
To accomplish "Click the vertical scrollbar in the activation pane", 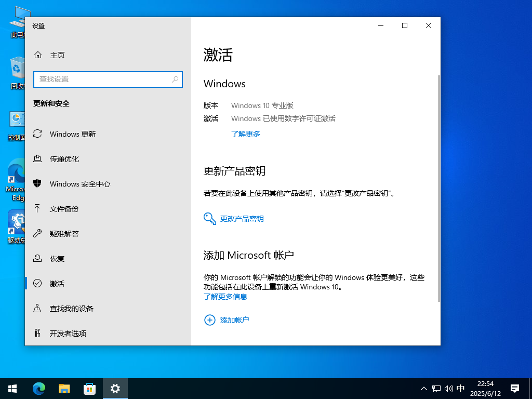I will (x=439, y=187).
